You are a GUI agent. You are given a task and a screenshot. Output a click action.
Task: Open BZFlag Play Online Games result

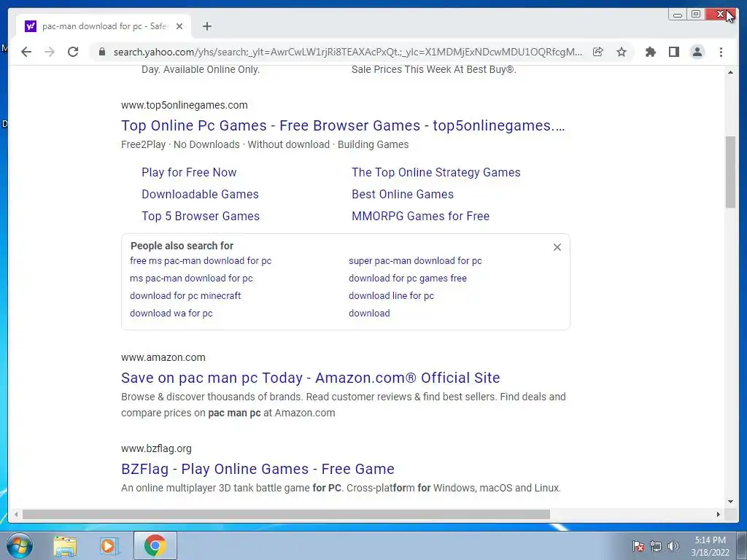pos(258,469)
